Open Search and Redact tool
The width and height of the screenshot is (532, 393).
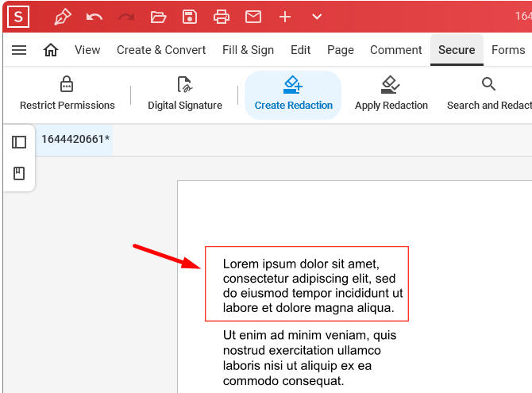489,94
